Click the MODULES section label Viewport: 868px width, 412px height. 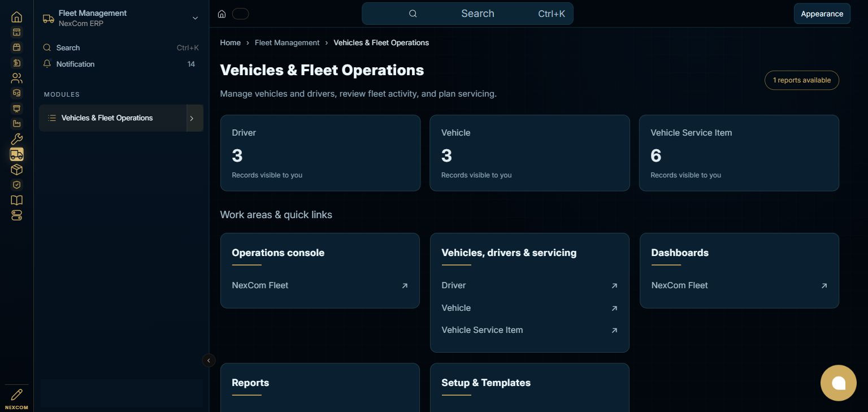62,94
